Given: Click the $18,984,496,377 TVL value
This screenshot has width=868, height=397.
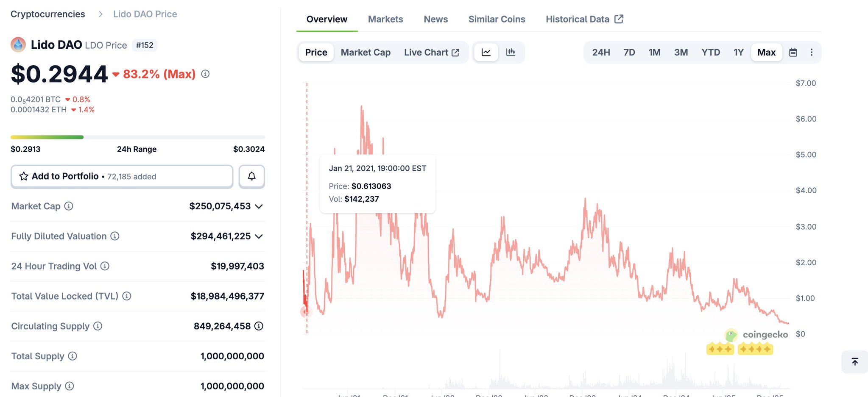Looking at the screenshot, I should tap(227, 296).
